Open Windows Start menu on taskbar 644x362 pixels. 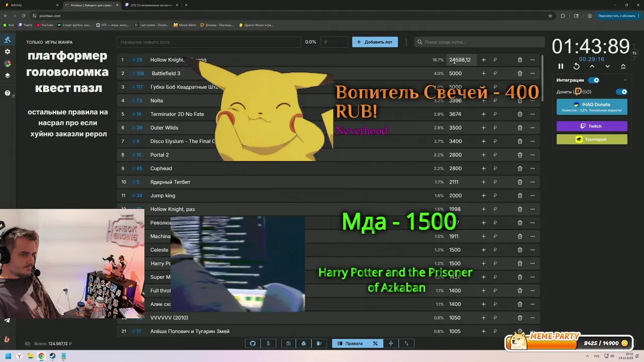coord(8,356)
